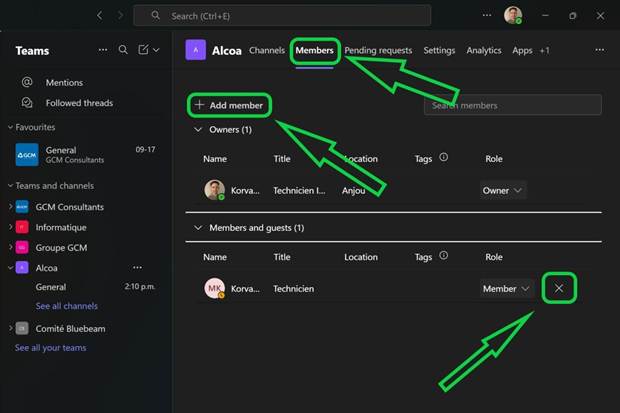Open Alcoa more options ellipsis in sidebar

137,267
